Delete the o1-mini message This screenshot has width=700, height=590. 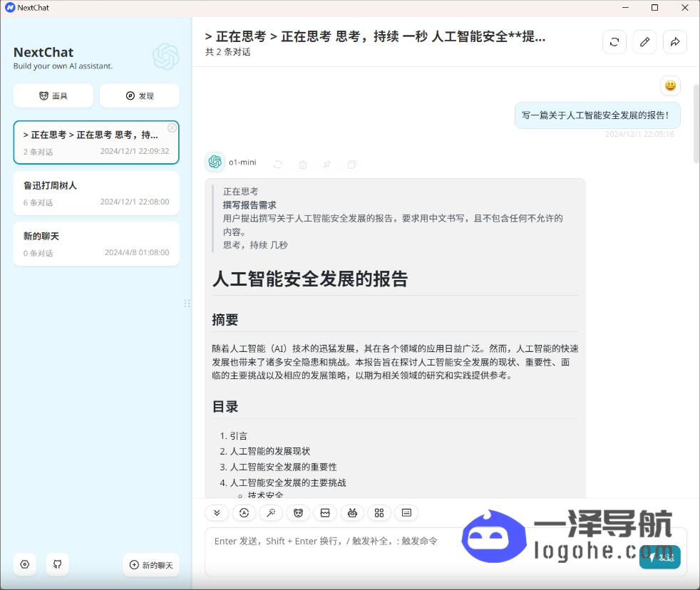tap(303, 165)
